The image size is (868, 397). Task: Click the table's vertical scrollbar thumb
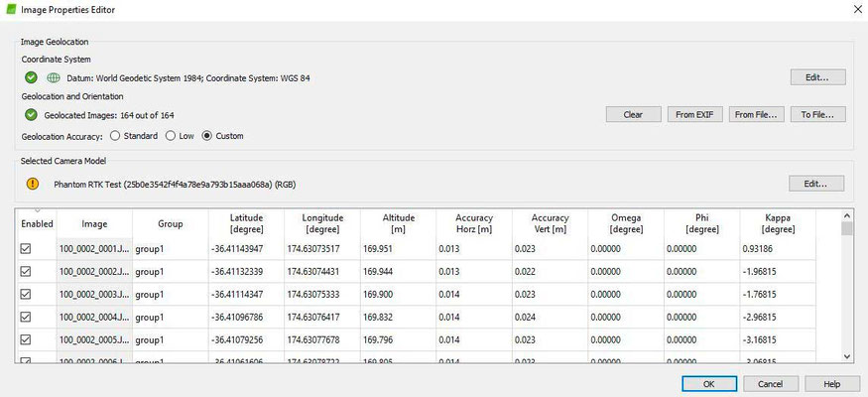[x=847, y=228]
